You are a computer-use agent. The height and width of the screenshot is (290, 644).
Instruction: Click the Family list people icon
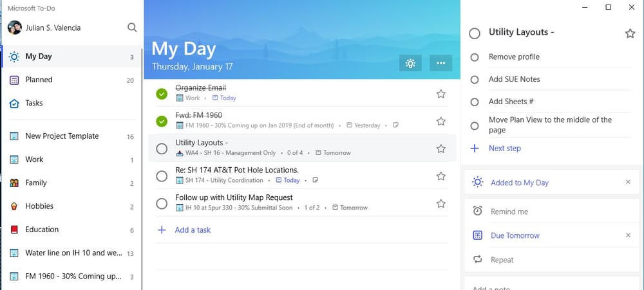(x=14, y=183)
